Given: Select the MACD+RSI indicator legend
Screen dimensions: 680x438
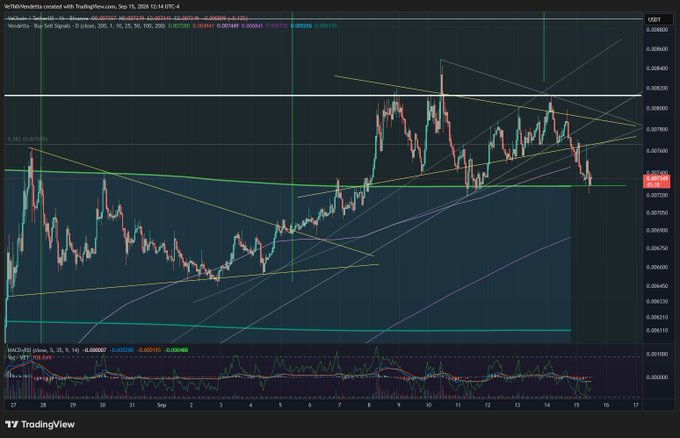Looking at the screenshot, I should 43,350.
